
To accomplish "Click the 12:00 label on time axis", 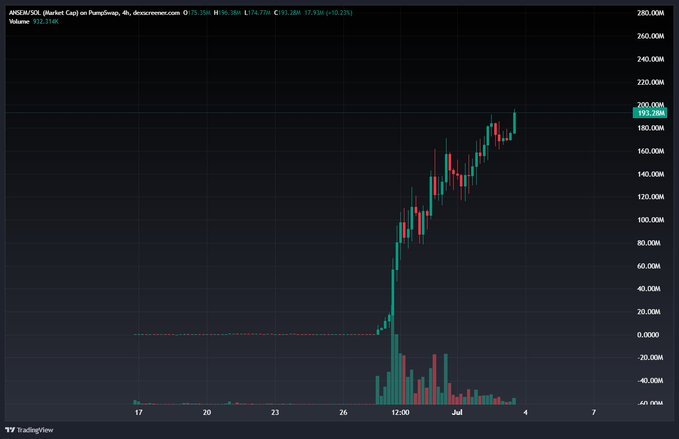I will click(x=400, y=412).
